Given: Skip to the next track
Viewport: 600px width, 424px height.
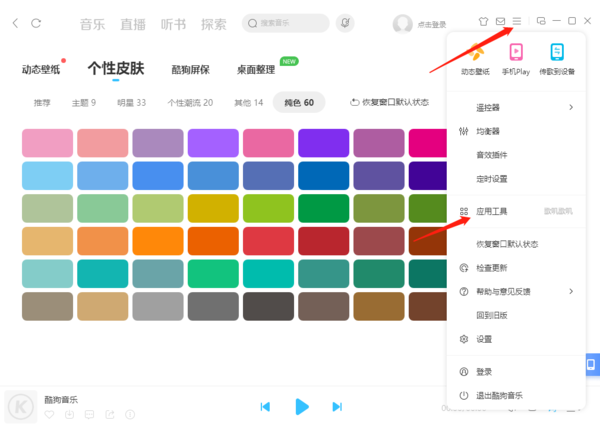Looking at the screenshot, I should (x=337, y=406).
